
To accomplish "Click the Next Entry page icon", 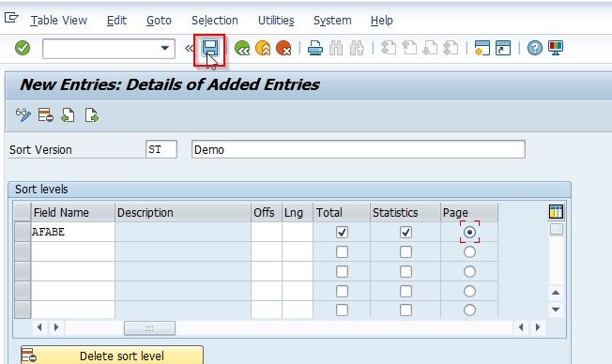I will tap(91, 115).
